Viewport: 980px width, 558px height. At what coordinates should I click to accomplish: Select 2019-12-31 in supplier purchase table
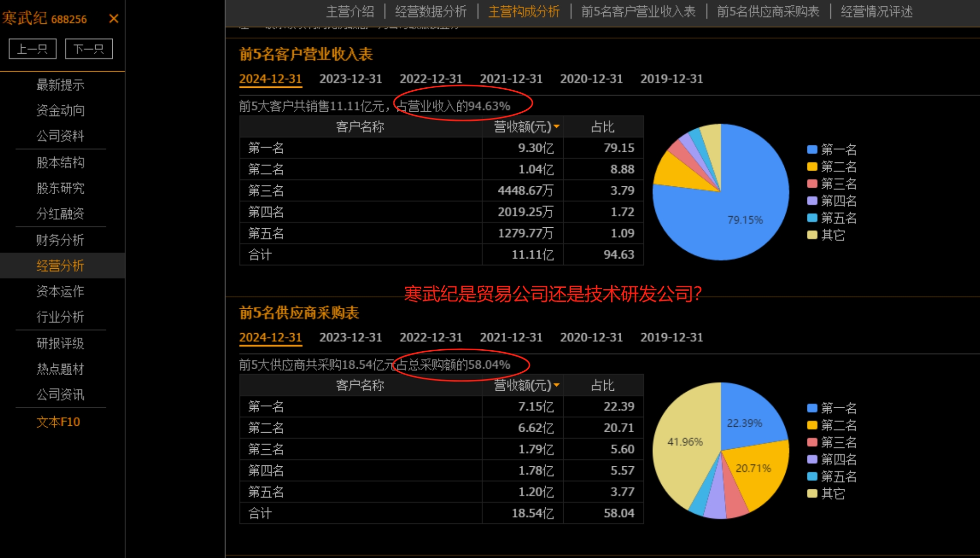672,338
